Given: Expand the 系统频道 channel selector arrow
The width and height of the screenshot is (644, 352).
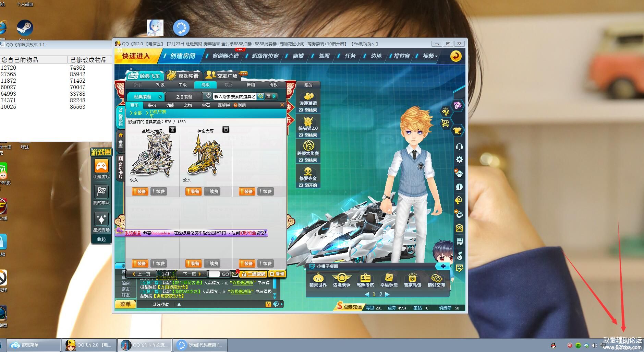Looking at the screenshot, I should click(x=179, y=304).
